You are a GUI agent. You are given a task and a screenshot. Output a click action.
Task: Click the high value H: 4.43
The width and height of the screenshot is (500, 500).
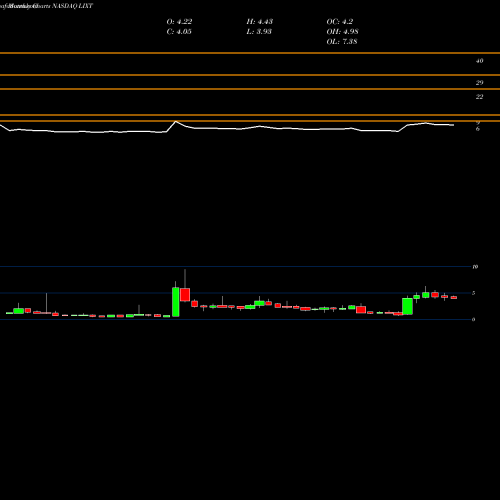(x=260, y=22)
